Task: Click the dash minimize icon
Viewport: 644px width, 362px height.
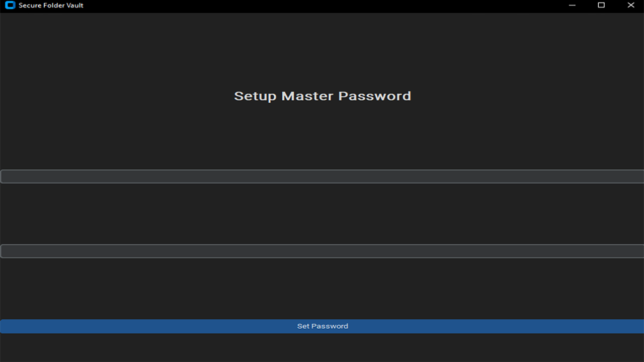Action: [572, 6]
